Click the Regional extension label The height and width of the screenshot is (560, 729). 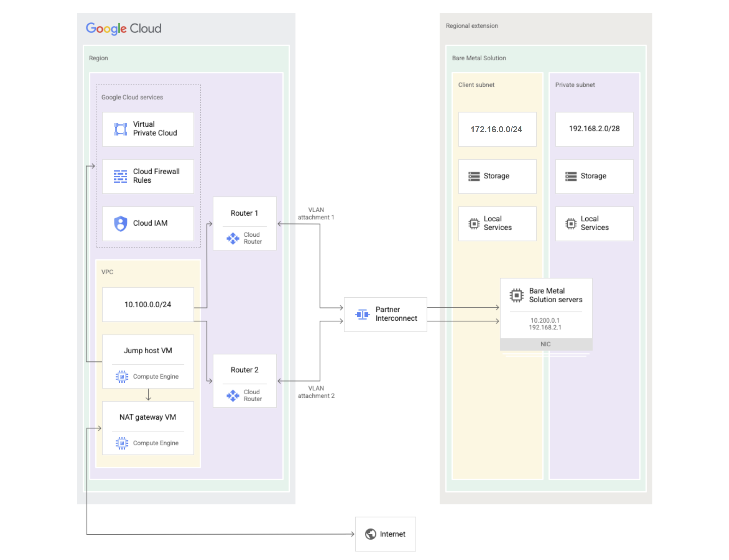click(472, 26)
